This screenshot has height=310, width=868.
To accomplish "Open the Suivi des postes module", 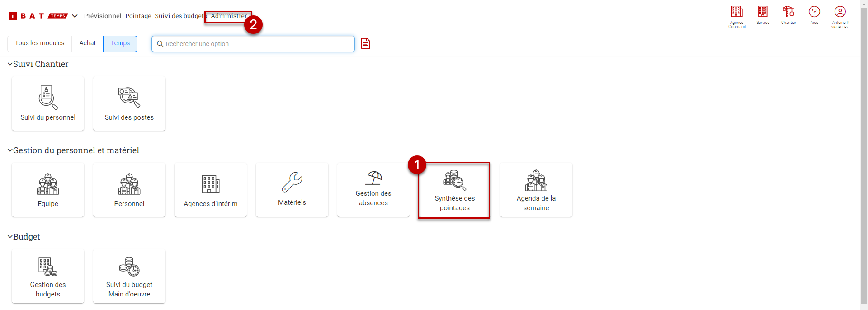I will (x=129, y=103).
